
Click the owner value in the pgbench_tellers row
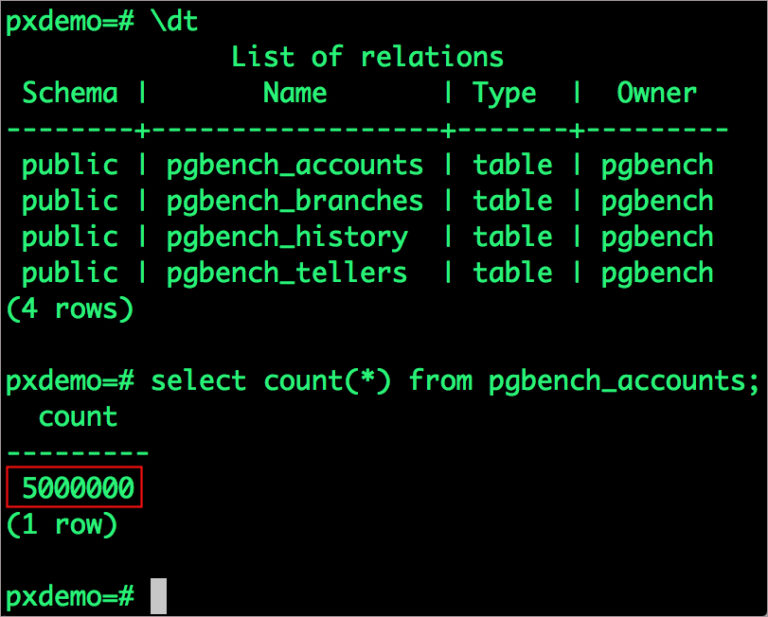[657, 273]
